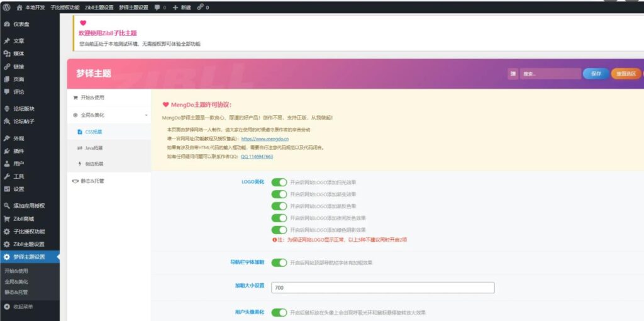Open 子比授权功能 in the top admin bar
644x321 pixels.
click(65, 8)
